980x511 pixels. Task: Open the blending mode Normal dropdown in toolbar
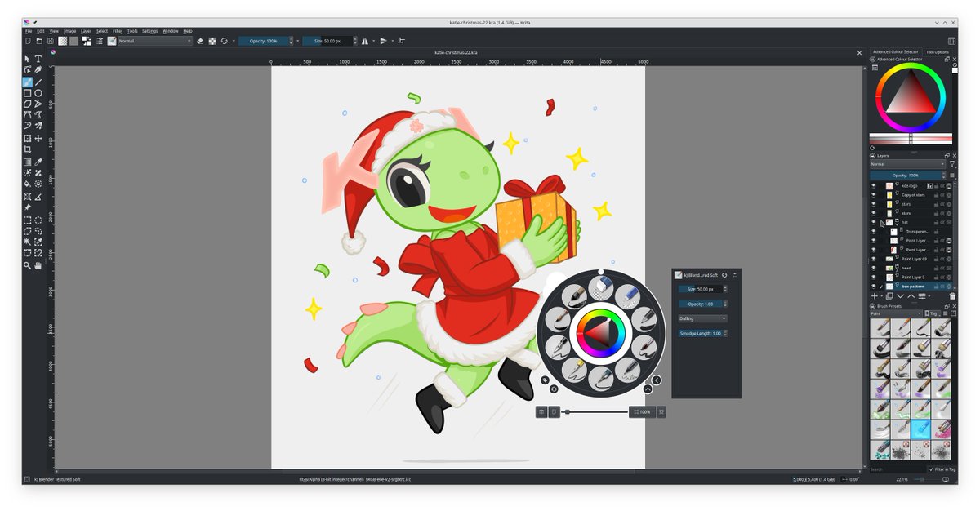pyautogui.click(x=154, y=41)
